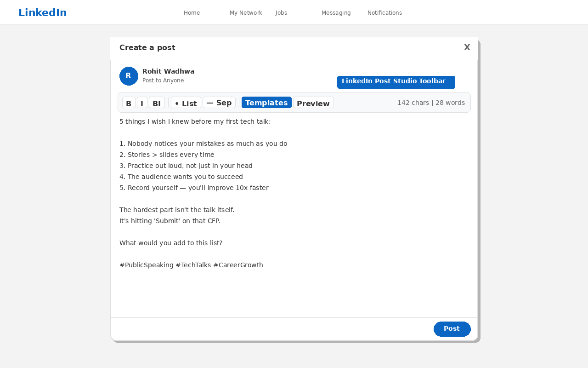Click in the post text area
588x368 pixels.
(294, 290)
